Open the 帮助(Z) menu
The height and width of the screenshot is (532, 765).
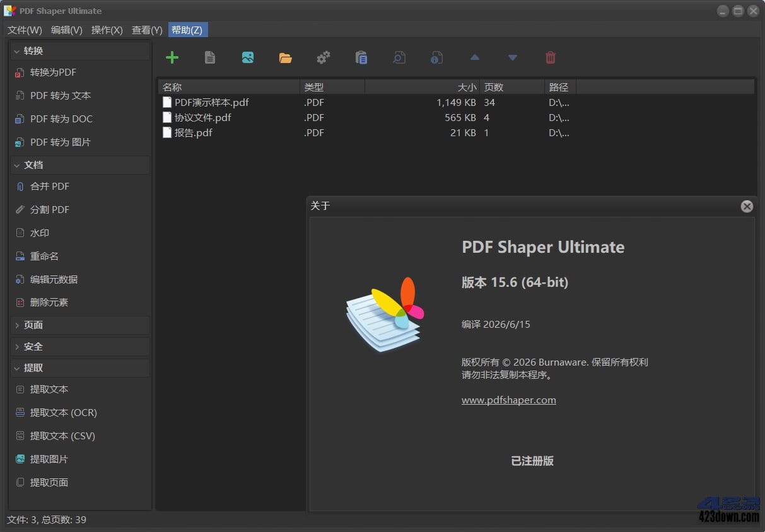coord(187,30)
